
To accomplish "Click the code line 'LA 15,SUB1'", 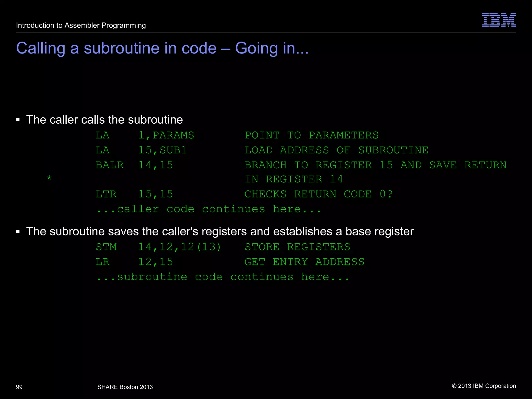I will (141, 150).
